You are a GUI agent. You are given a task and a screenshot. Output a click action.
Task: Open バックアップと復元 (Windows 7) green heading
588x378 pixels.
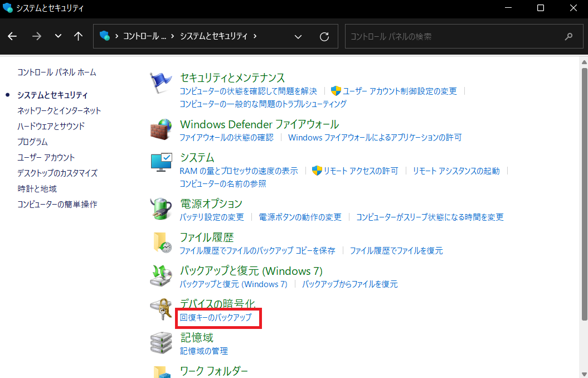251,271
